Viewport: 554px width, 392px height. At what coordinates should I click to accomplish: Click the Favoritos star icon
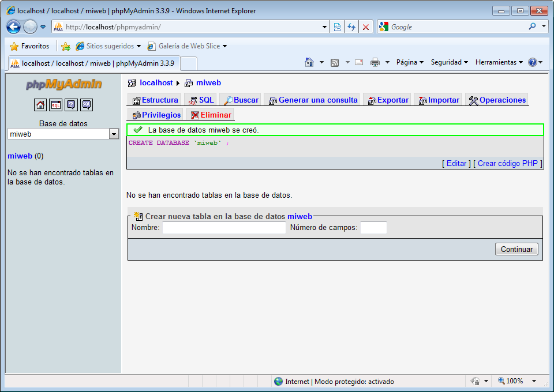pyautogui.click(x=14, y=46)
